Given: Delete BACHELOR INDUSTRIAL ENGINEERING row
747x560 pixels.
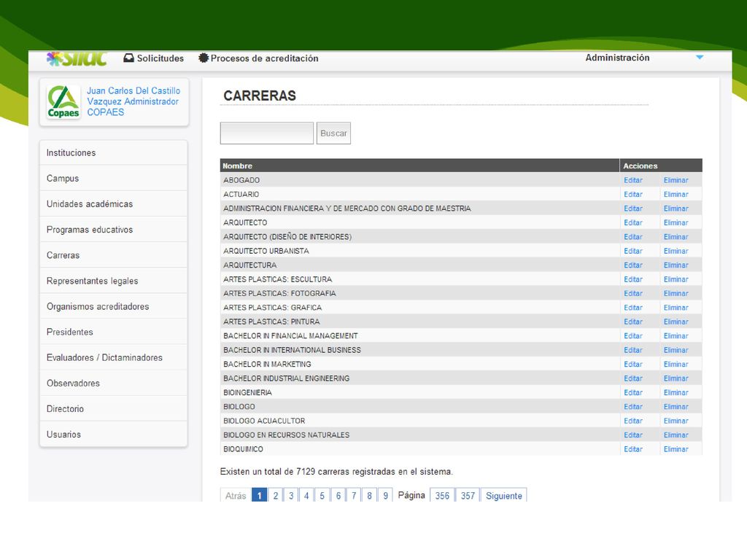Looking at the screenshot, I should pyautogui.click(x=676, y=378).
